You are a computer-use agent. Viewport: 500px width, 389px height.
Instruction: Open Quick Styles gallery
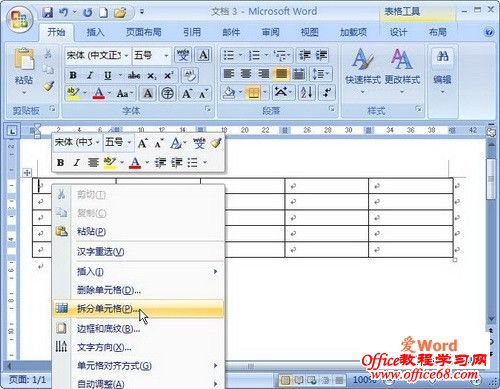(363, 71)
